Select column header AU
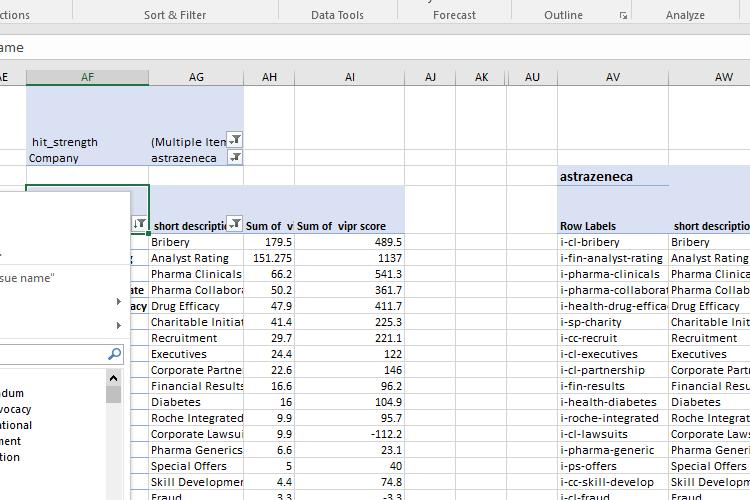 [x=532, y=77]
